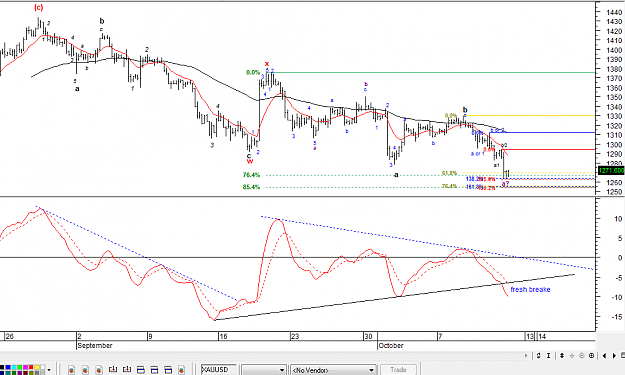Click the refresh chart icon
This screenshot has height=375, width=625.
click(539, 355)
